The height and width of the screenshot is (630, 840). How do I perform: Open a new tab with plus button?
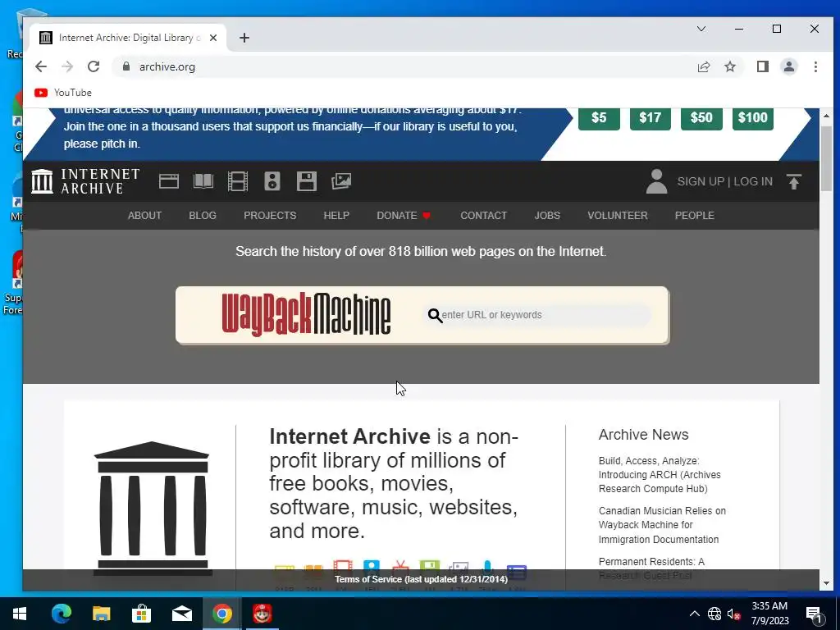pyautogui.click(x=244, y=38)
